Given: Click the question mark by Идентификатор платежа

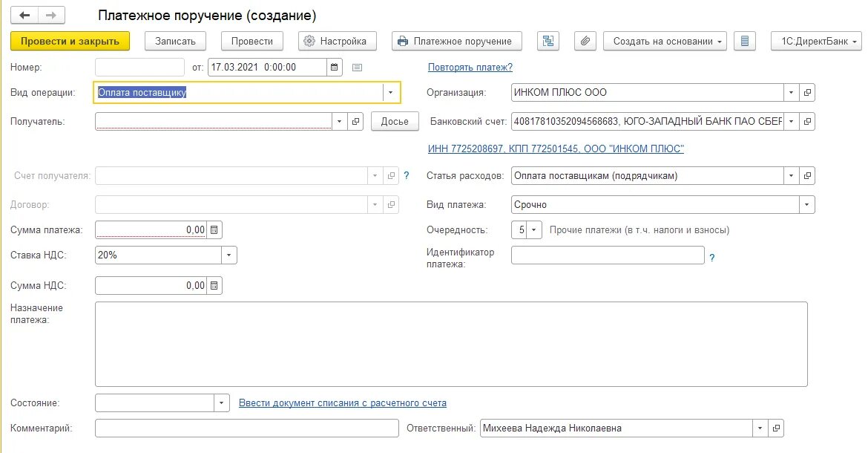Looking at the screenshot, I should [x=712, y=258].
